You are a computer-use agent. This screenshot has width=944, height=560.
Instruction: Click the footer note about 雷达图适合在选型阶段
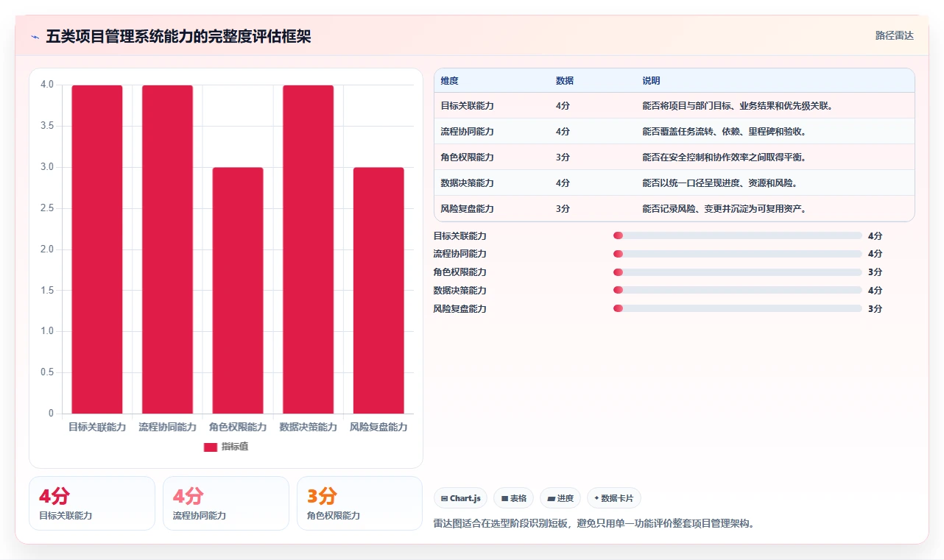click(595, 524)
